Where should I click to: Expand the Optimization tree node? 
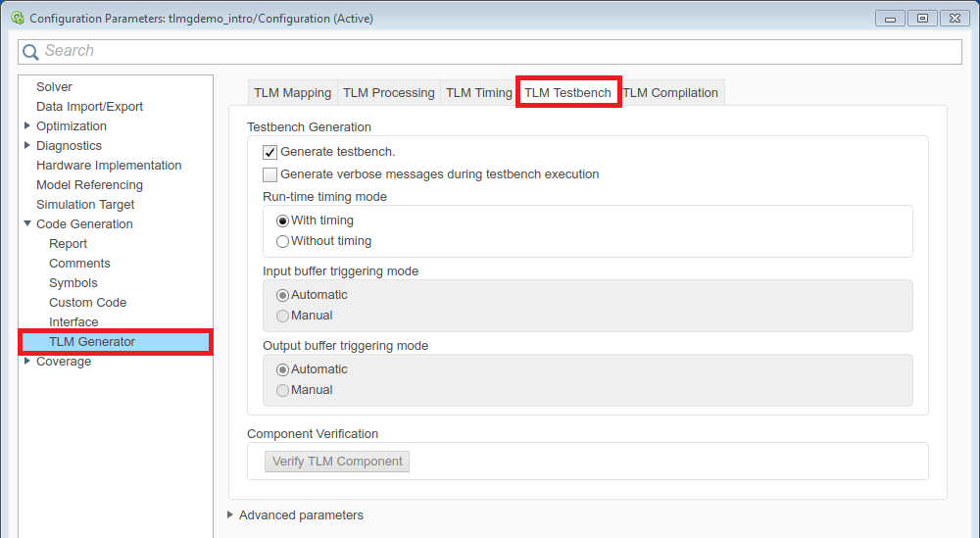pos(27,125)
